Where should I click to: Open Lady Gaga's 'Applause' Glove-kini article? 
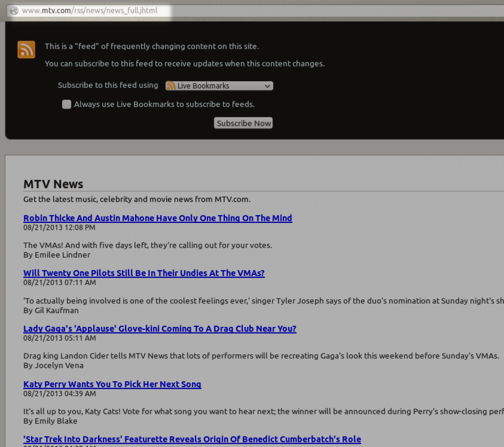pyautogui.click(x=159, y=329)
